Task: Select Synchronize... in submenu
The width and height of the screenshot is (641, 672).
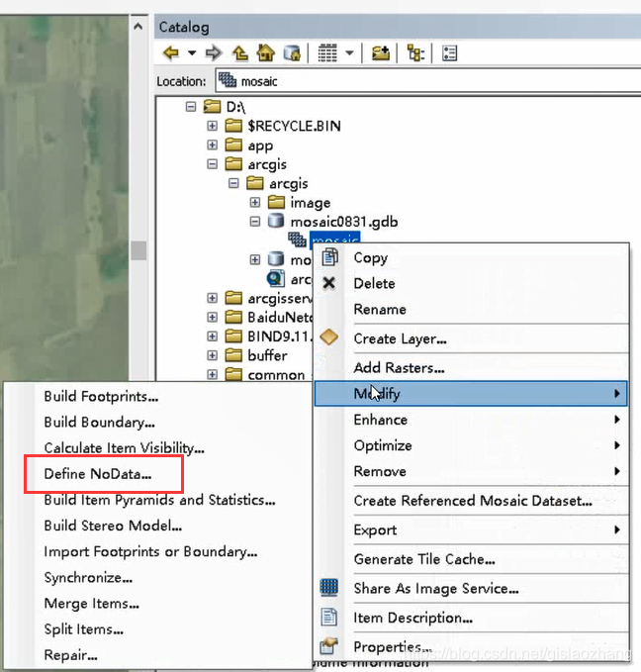Action: pyautogui.click(x=157, y=577)
